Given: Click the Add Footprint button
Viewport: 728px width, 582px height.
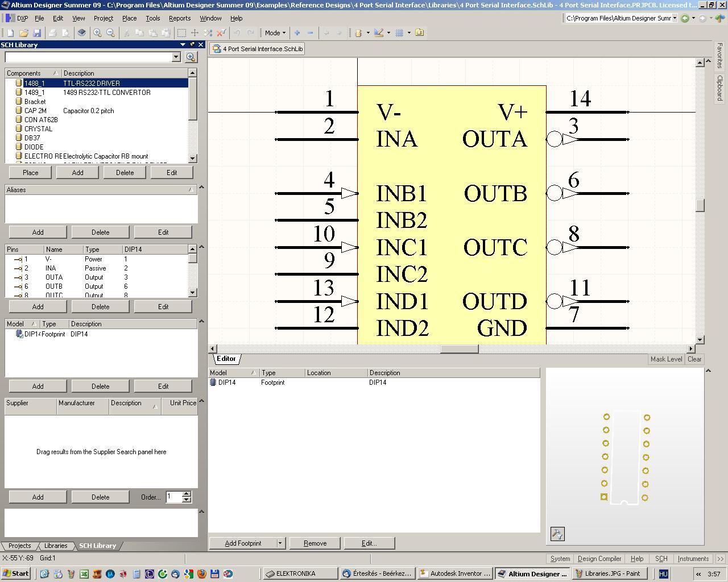Looking at the screenshot, I should (243, 543).
